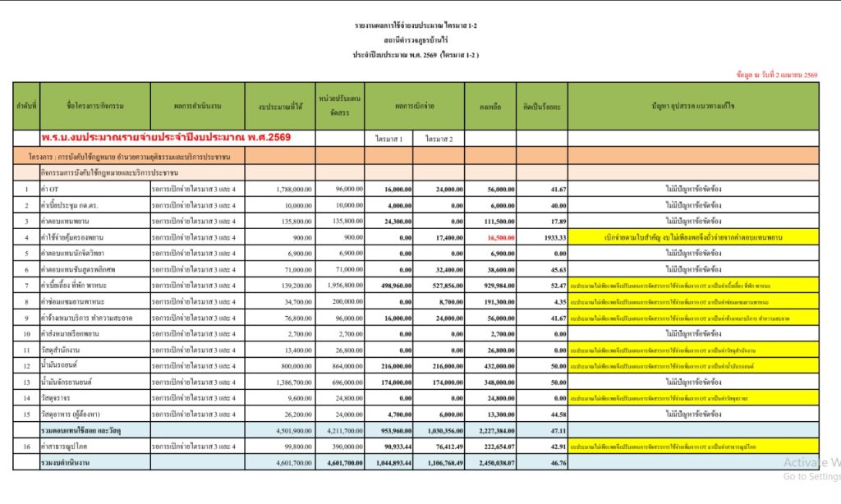Click the ผลการเบิกจ่าย column header
Viewport: 841px width, 504px height.
click(415, 106)
